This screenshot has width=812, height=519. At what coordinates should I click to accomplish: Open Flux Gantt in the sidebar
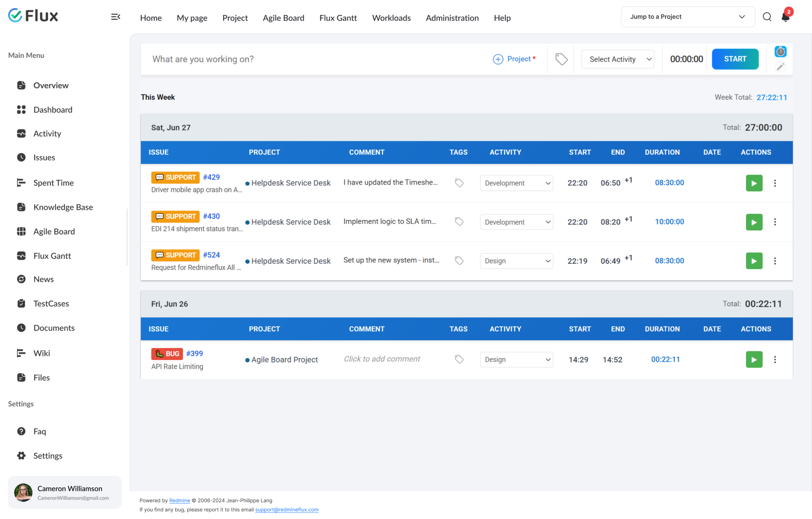(x=52, y=256)
